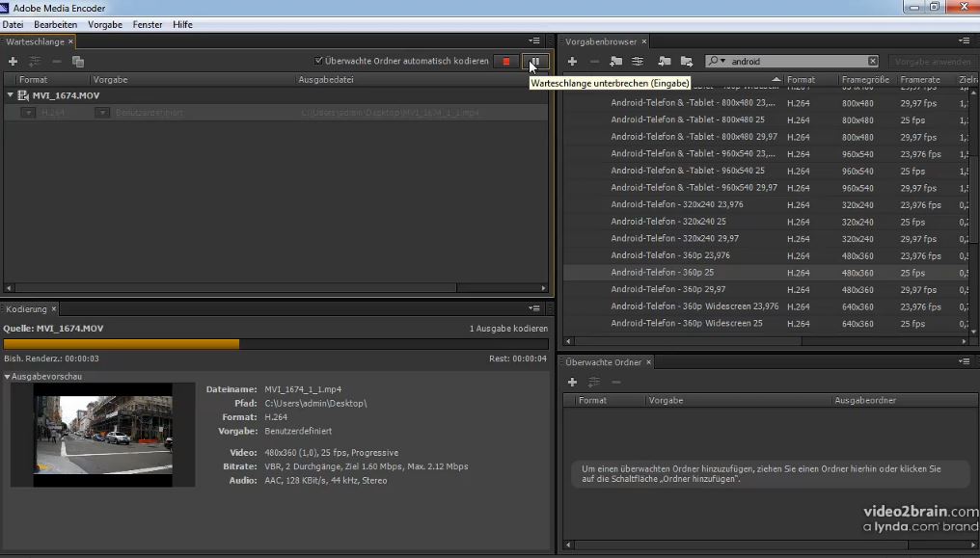Open the Fenster menu
This screenshot has height=558, width=980.
coord(148,24)
